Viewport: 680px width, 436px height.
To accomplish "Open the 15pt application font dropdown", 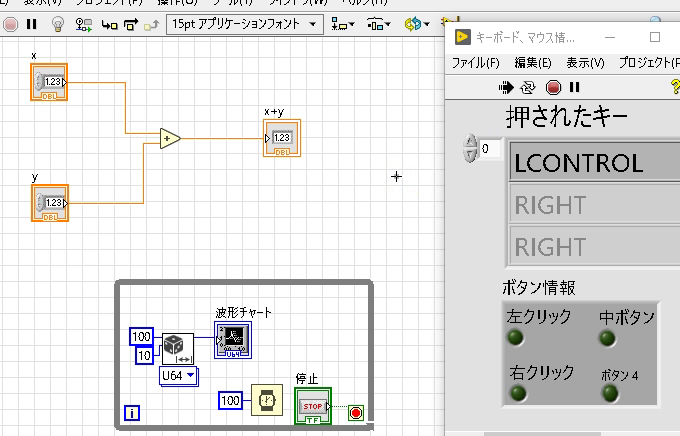I will (x=245, y=24).
